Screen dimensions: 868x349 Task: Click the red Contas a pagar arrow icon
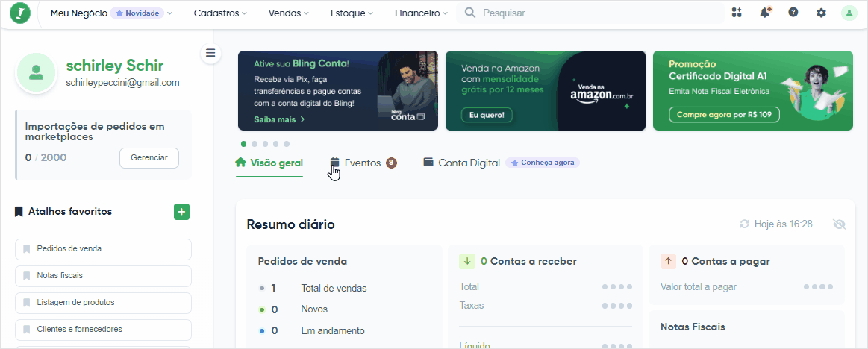669,262
